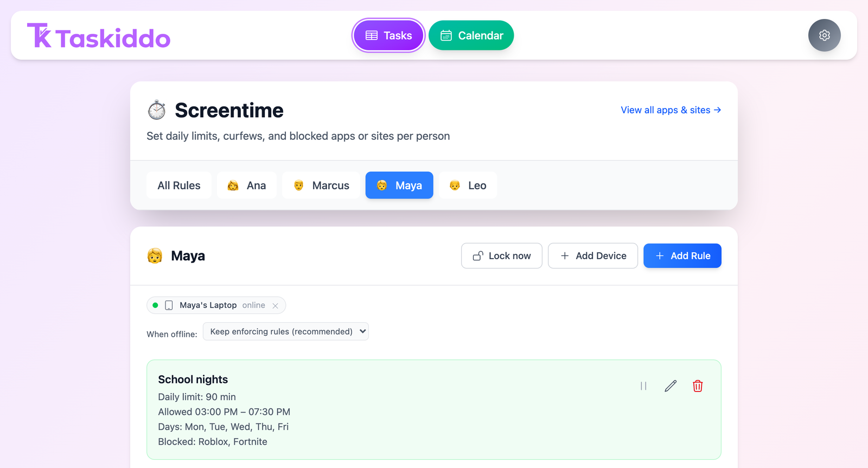Remove Maya's Laptop device using x icon
The width and height of the screenshot is (868, 468).
click(275, 306)
